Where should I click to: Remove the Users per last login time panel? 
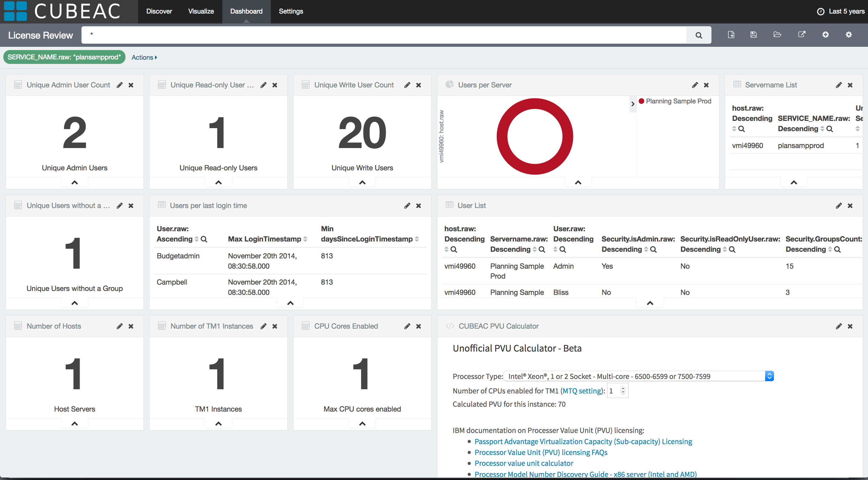point(418,206)
